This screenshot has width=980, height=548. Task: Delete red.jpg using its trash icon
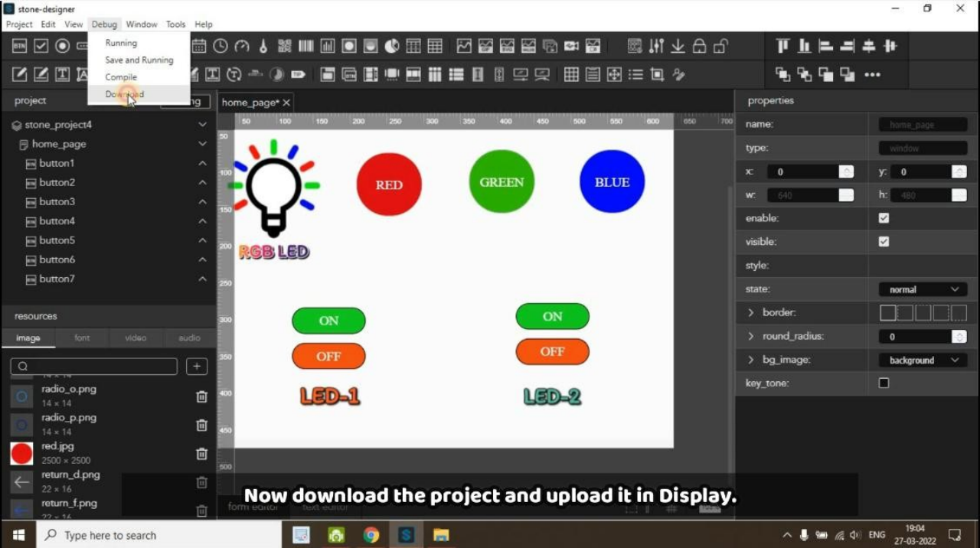201,454
